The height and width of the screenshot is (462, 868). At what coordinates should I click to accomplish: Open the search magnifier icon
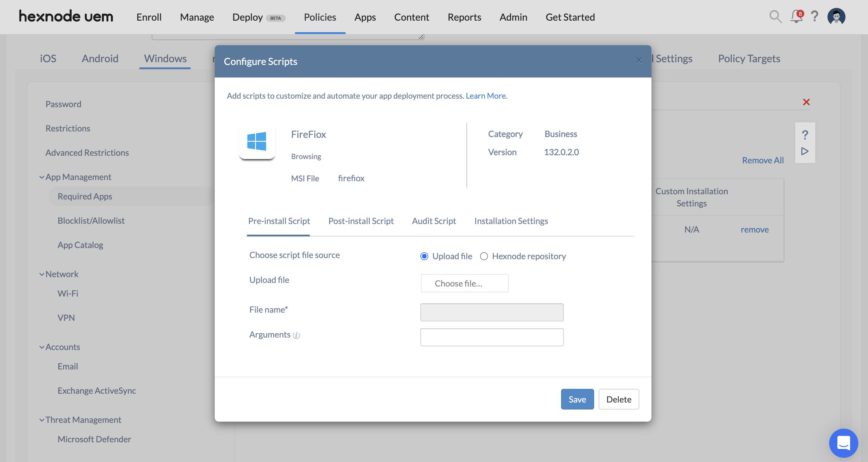coord(775,16)
